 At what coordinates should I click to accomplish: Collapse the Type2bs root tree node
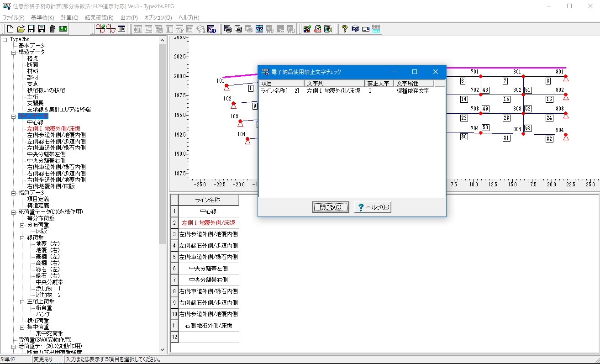[5, 39]
